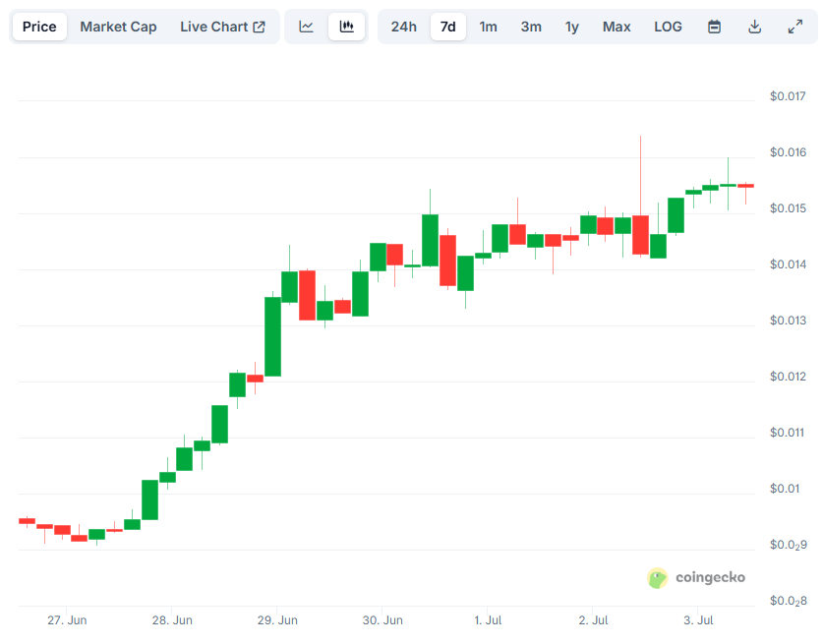Click the external link icon next to Live Chart
This screenshot has height=644, width=822.
click(259, 27)
